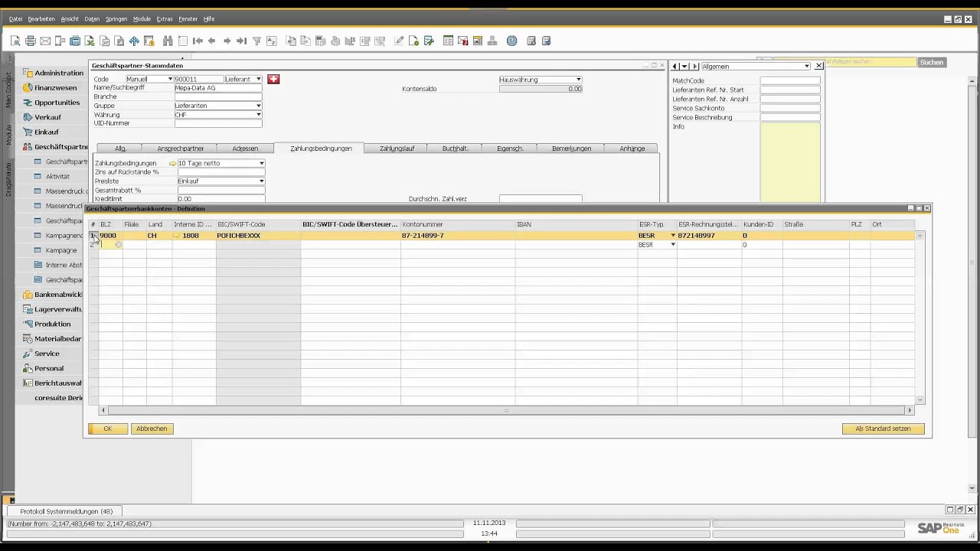The height and width of the screenshot is (551, 980).
Task: Open the Code Manuell dropdown
Action: (170, 80)
